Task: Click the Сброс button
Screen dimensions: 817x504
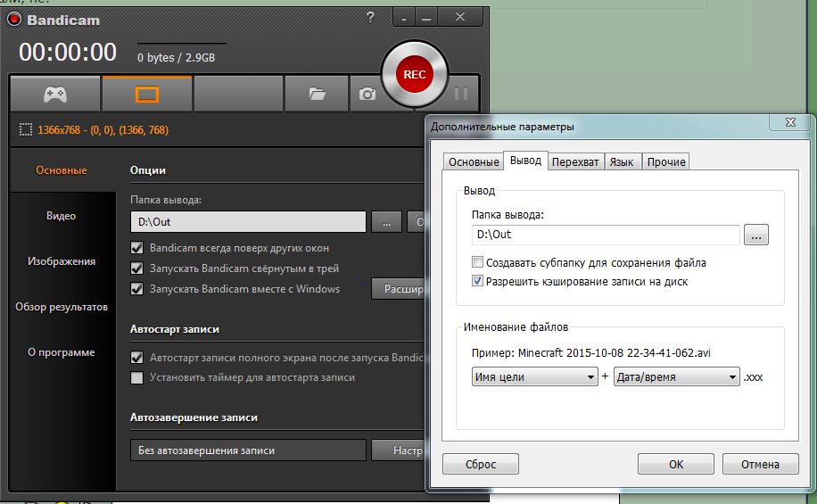Action: coord(481,464)
